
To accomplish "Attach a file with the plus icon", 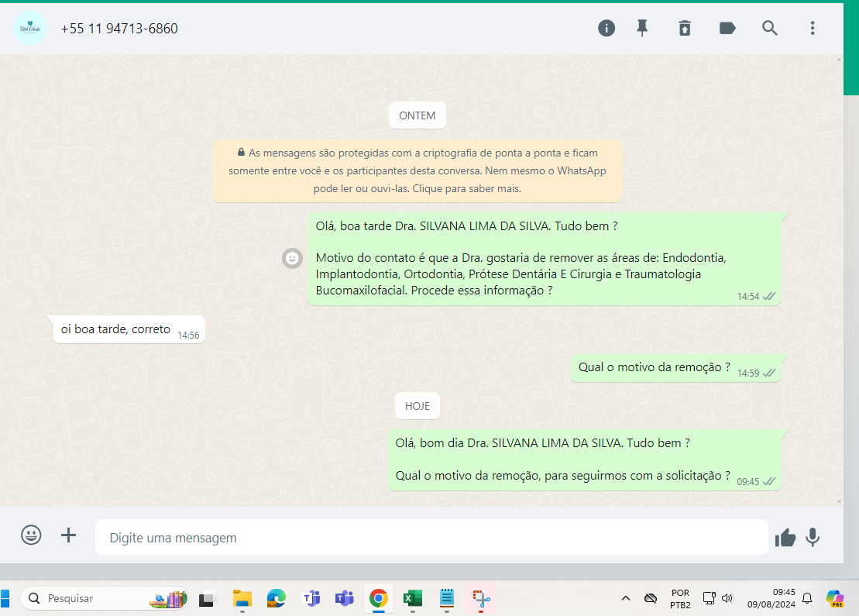I will [68, 535].
